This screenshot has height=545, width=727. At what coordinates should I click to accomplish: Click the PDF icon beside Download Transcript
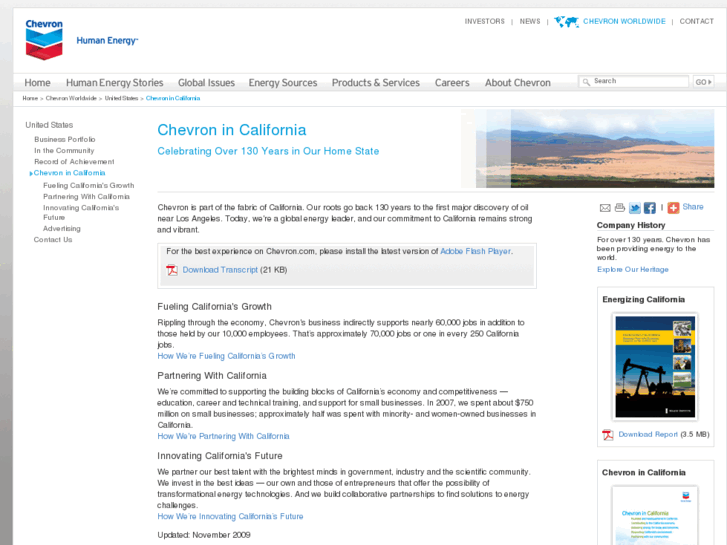pos(172,270)
